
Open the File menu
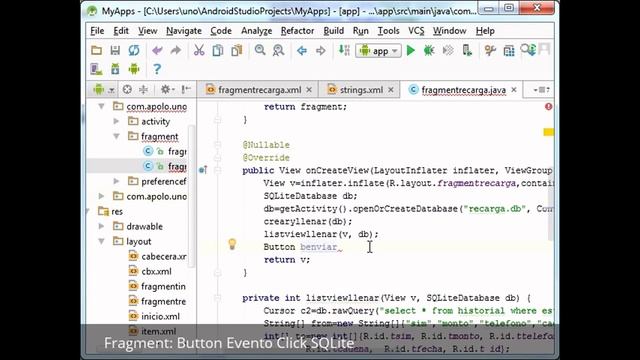point(97,31)
